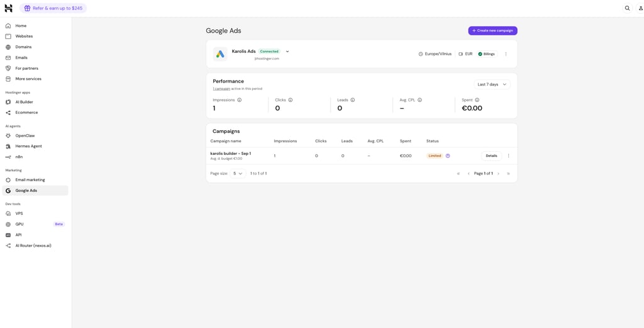Click the Limited status badge
Image resolution: width=644 pixels, height=328 pixels.
[x=435, y=156]
